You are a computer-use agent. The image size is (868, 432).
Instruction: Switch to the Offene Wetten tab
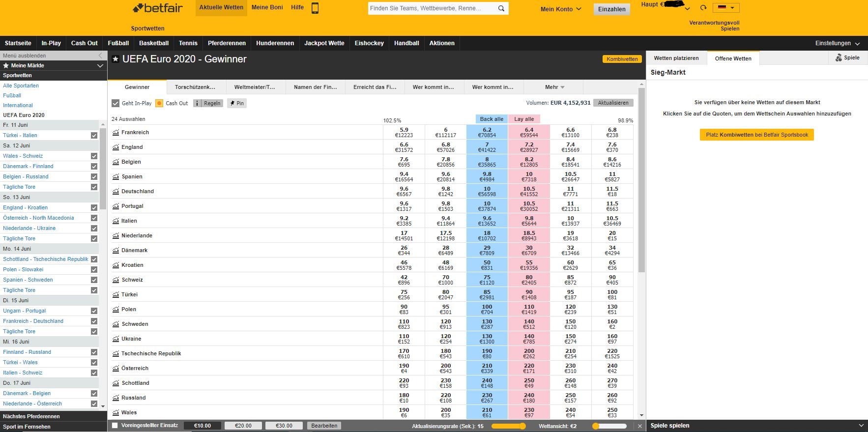pyautogui.click(x=733, y=58)
